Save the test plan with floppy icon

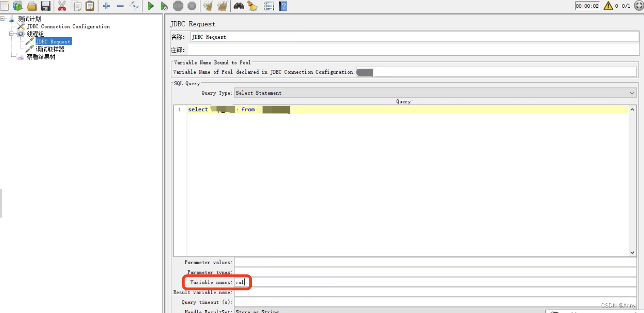[46, 6]
